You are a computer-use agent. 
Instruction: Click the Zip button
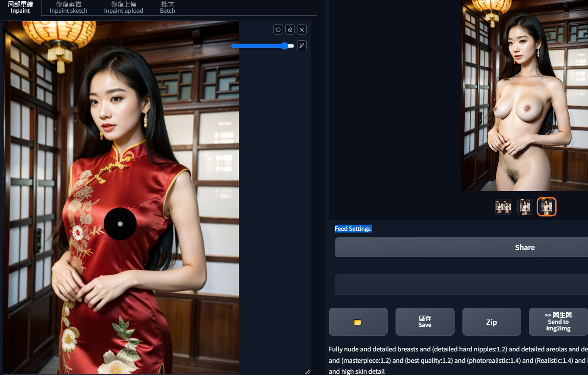[492, 322]
